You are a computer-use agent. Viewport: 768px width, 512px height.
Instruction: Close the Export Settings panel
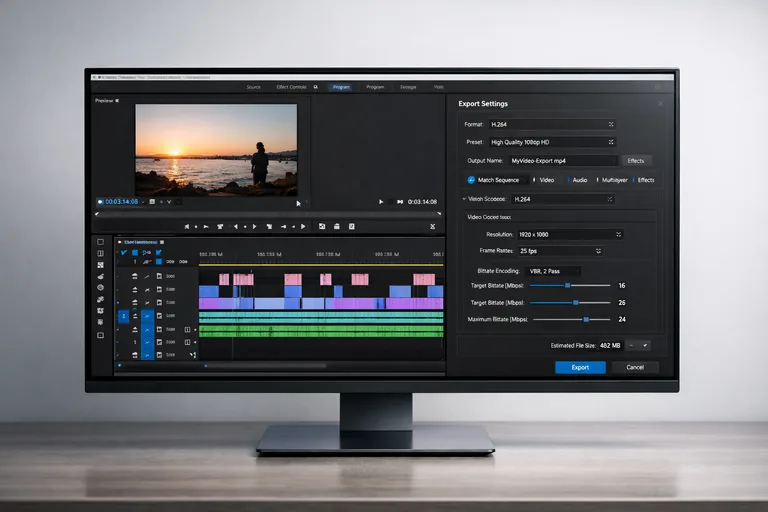(x=660, y=103)
